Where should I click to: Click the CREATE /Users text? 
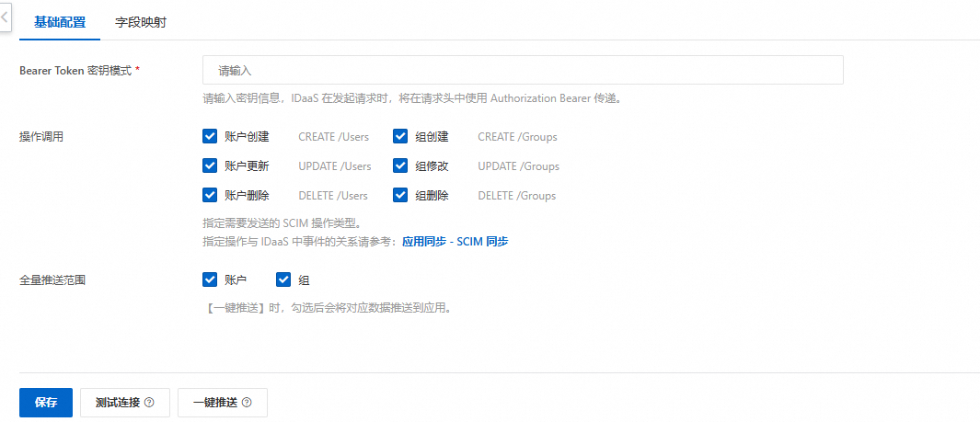334,137
